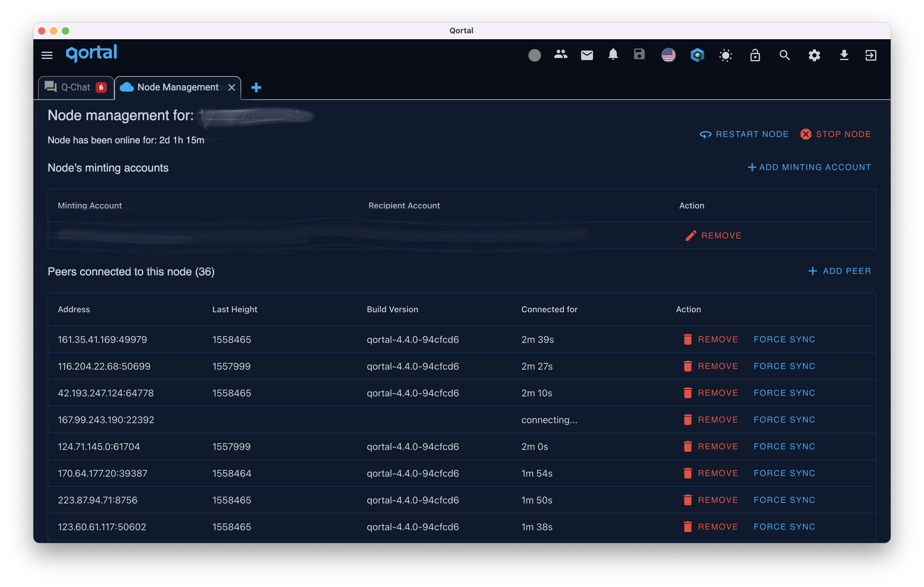Image resolution: width=924 pixels, height=587 pixels.
Task: Open notifications bell
Action: 613,54
